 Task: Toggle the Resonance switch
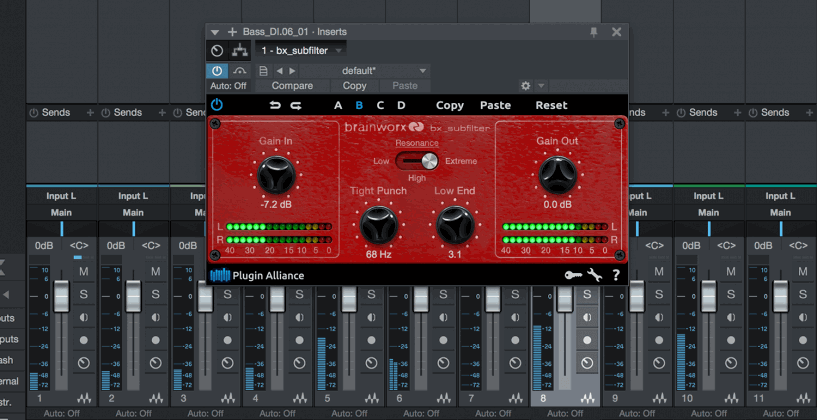pyautogui.click(x=417, y=161)
